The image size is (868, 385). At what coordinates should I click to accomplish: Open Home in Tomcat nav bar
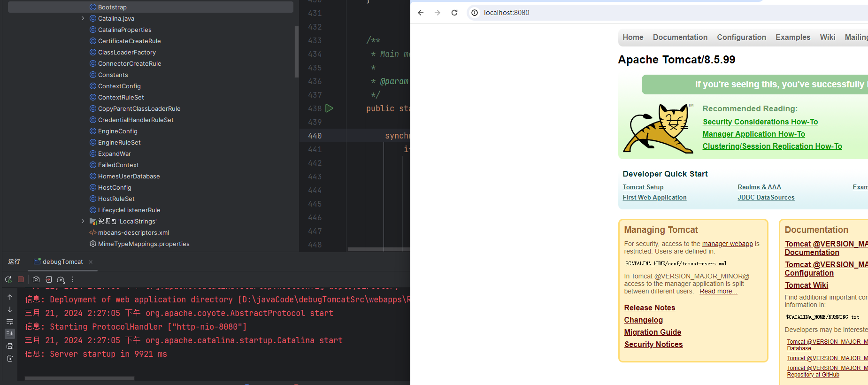coord(633,37)
